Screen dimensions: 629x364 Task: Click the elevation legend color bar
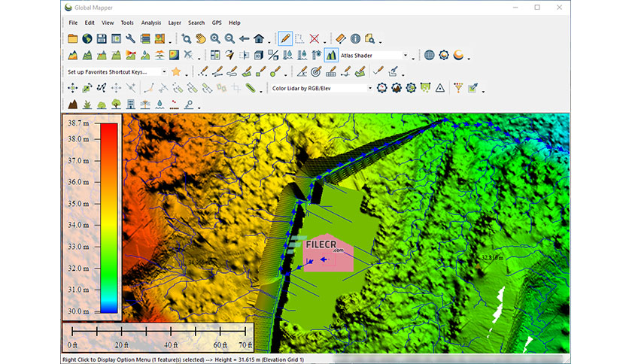[x=109, y=217]
